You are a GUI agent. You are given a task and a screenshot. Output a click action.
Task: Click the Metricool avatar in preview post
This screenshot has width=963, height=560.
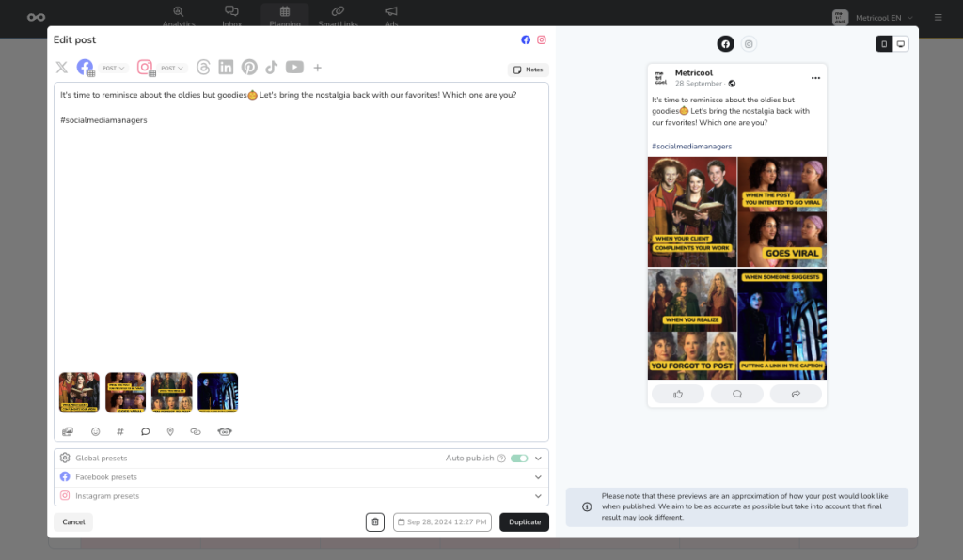[660, 78]
